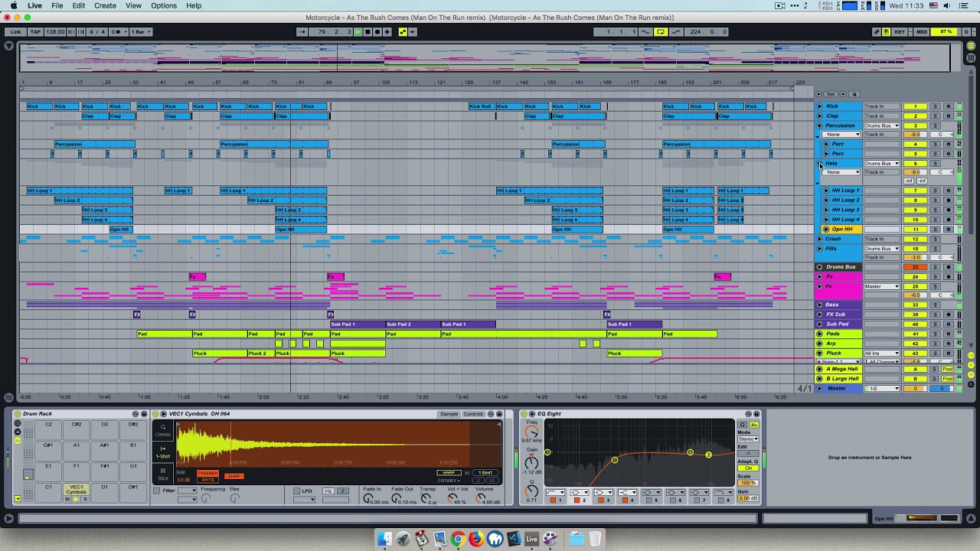Open Google Chrome from the Dock
Viewport: 980px width, 551px height.
click(x=458, y=539)
